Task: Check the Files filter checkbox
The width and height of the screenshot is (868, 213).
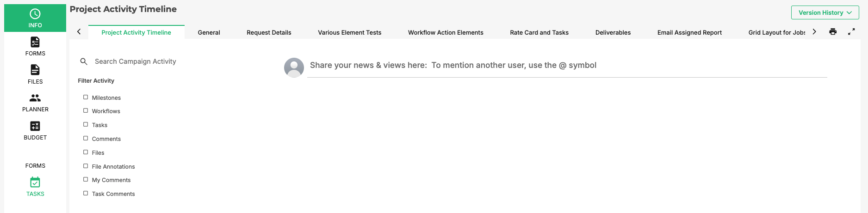Action: [x=86, y=152]
